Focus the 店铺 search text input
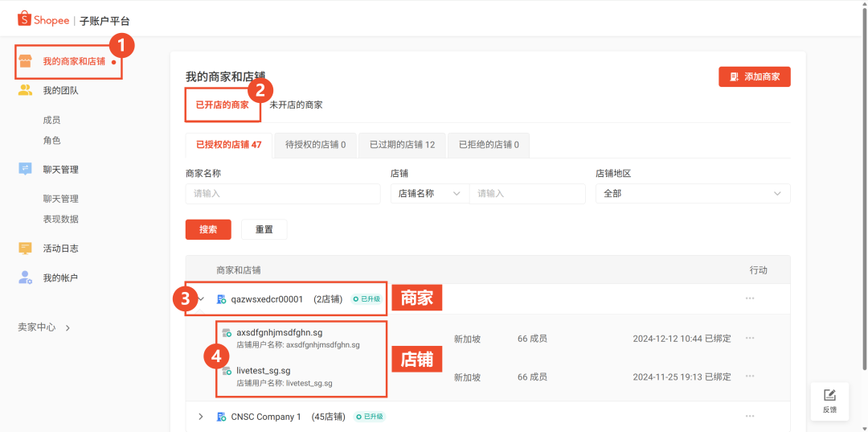The width and height of the screenshot is (868, 432). pyautogui.click(x=527, y=194)
